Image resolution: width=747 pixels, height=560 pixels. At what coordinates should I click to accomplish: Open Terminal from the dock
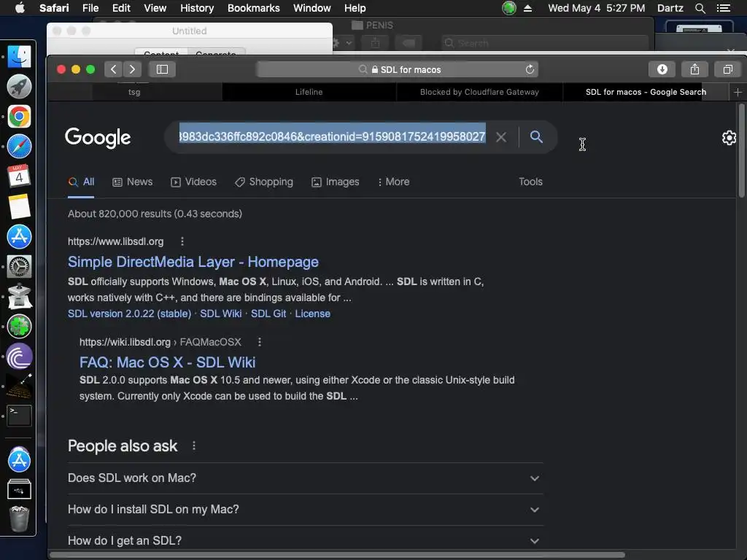pos(20,416)
